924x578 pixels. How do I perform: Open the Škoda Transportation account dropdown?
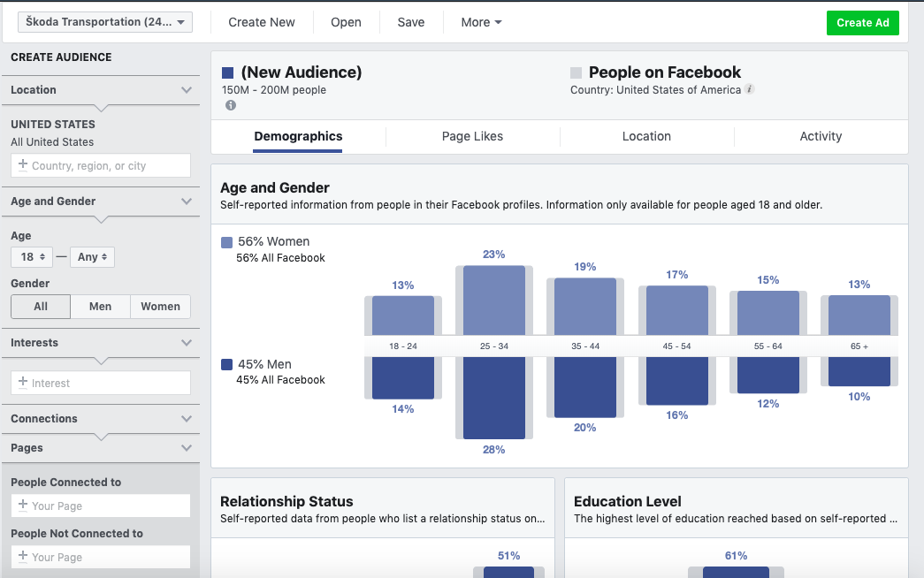(105, 22)
